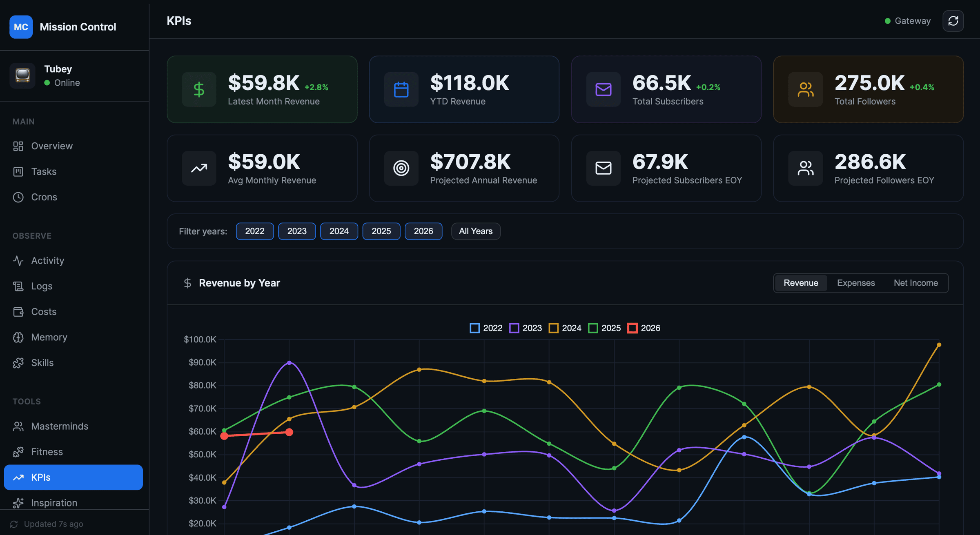Click the Costs wallet icon

pyautogui.click(x=18, y=312)
